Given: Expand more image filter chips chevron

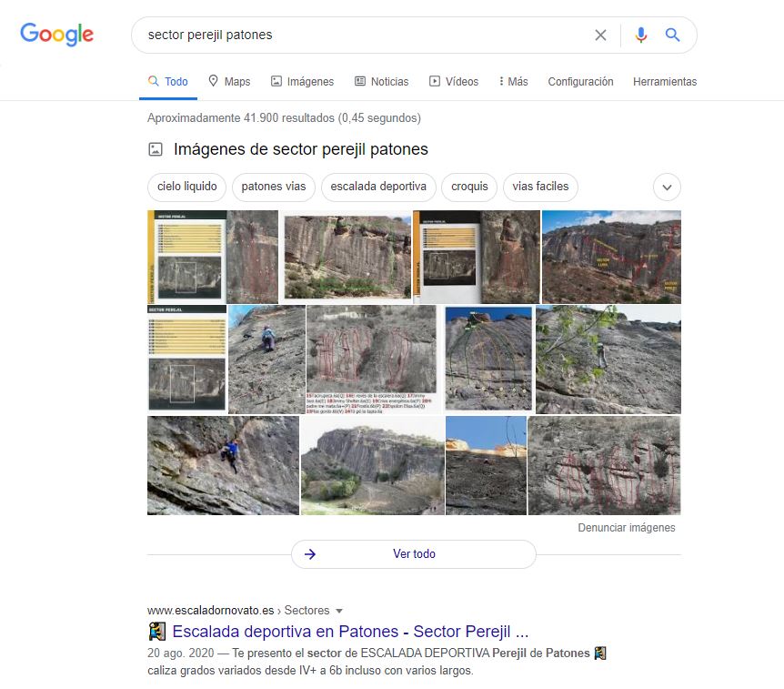Looking at the screenshot, I should [x=667, y=187].
